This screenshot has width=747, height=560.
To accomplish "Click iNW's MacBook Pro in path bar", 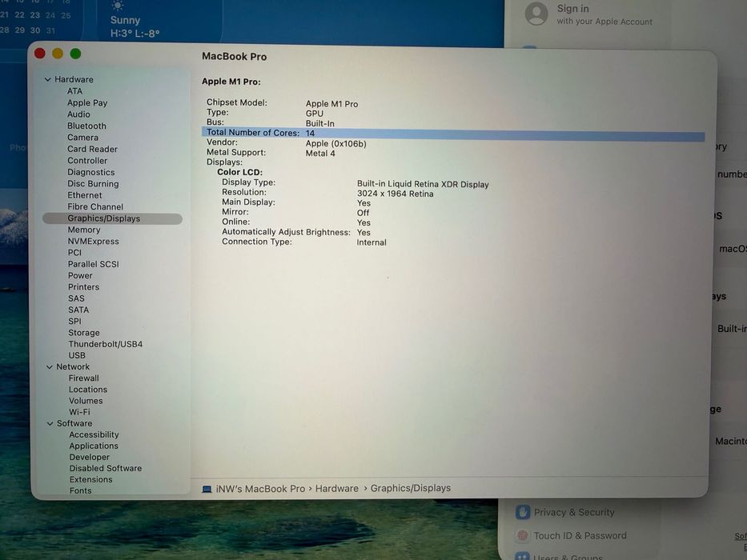I will click(260, 489).
